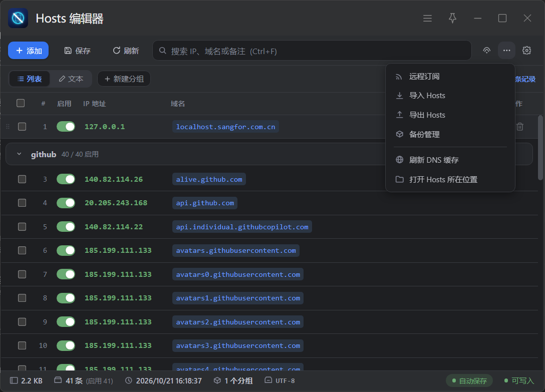Save hosts with the 保存 button

tap(78, 51)
